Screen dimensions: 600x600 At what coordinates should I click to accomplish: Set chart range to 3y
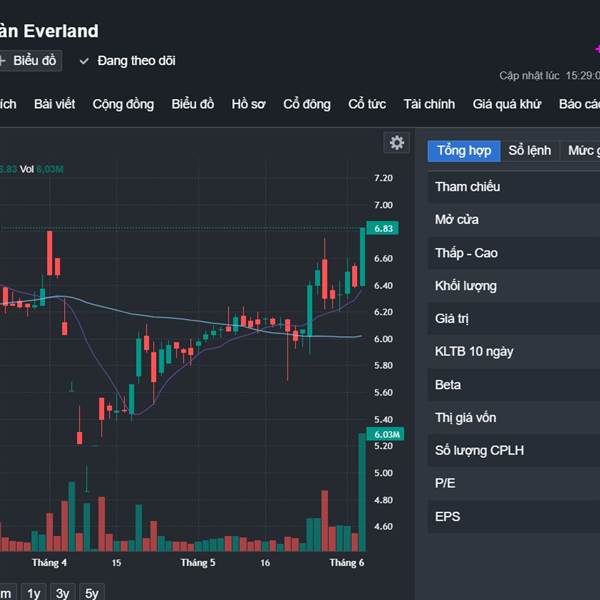[62, 593]
